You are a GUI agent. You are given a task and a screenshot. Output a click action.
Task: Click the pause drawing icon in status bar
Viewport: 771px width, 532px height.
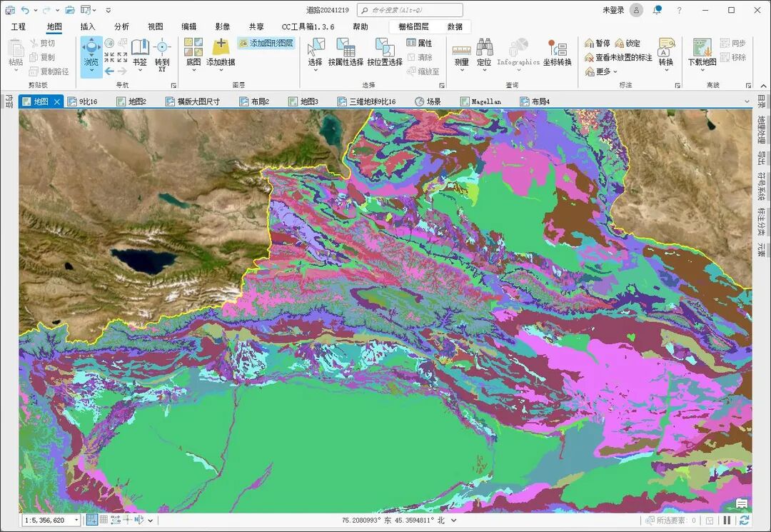tap(727, 520)
